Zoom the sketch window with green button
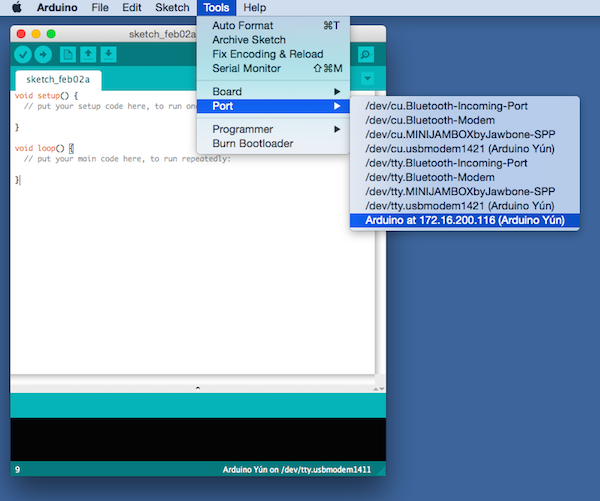Screen dimensions: 600x501 click(x=51, y=34)
